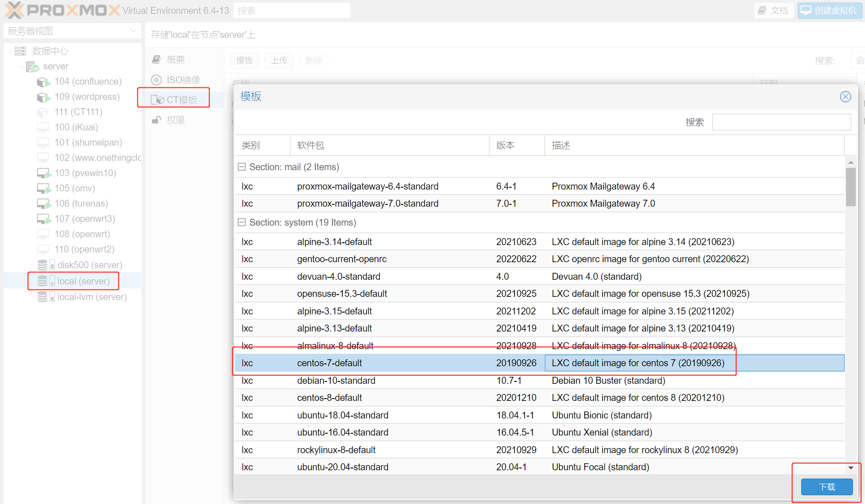Screen dimensions: 865x504
Task: Click the 删除 delete button
Action: pyautogui.click(x=314, y=61)
